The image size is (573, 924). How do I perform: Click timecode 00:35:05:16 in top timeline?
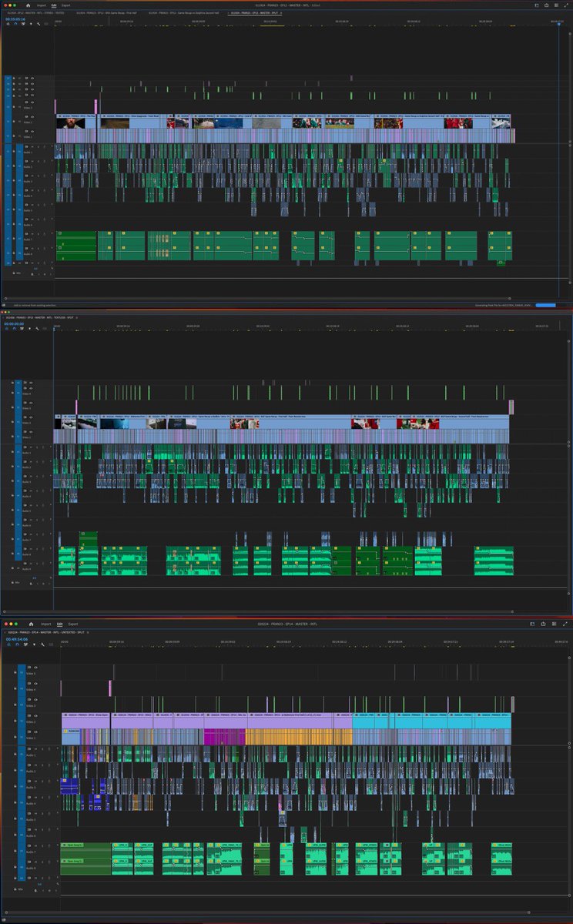(15, 18)
